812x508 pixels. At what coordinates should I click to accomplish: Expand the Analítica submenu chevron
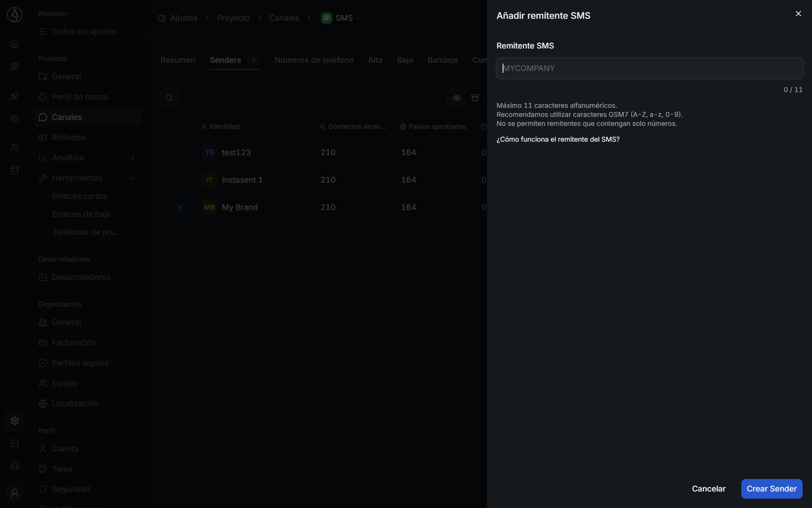tap(132, 158)
